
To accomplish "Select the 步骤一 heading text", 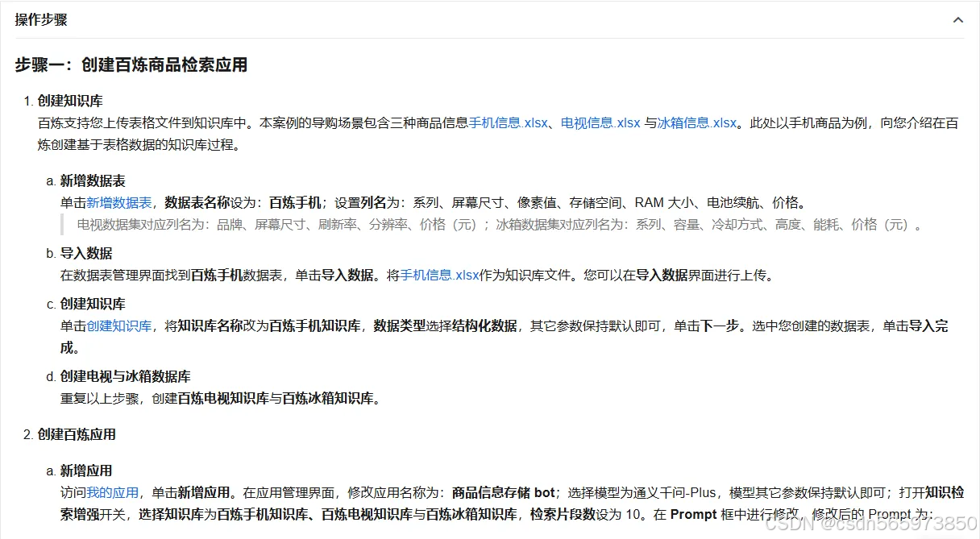I will click(x=130, y=64).
